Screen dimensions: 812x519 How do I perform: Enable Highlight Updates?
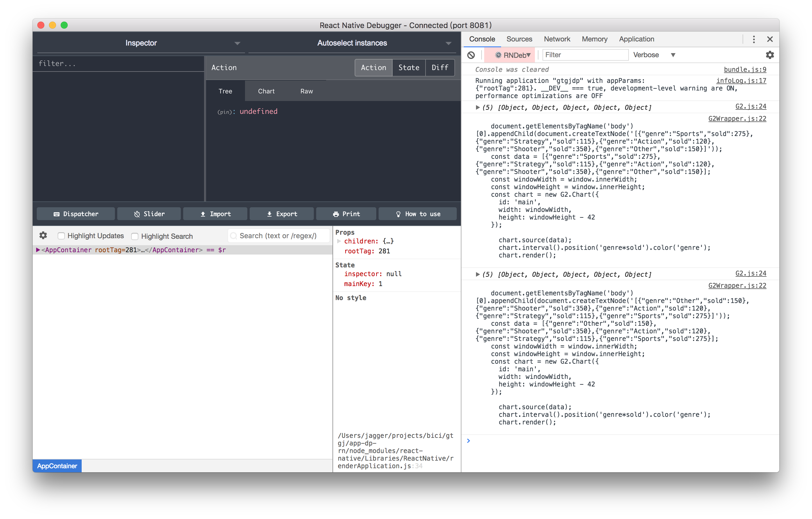61,236
